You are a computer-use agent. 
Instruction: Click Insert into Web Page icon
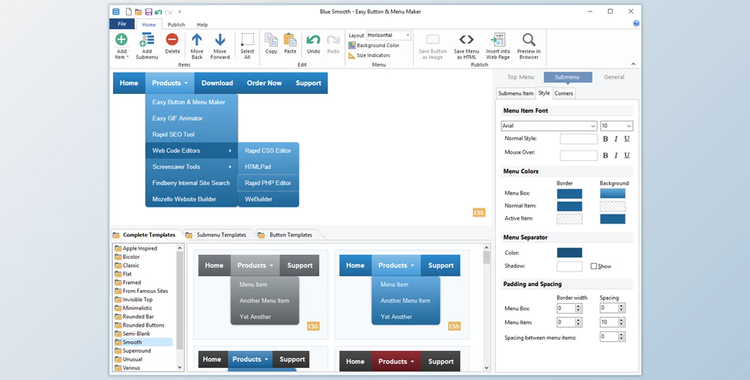[498, 40]
